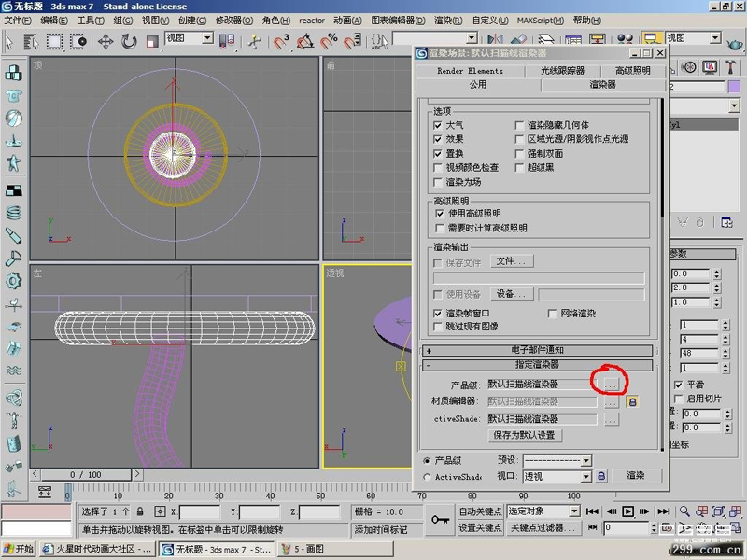
Task: Toggle the selection lock icon in status bar
Action: [x=140, y=511]
